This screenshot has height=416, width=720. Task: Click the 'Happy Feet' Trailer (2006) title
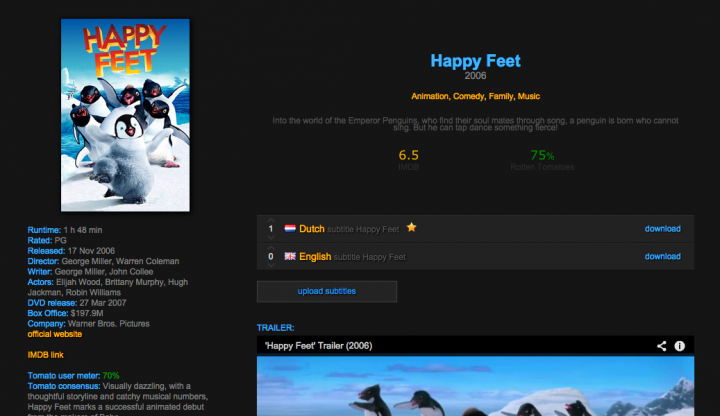pos(318,346)
